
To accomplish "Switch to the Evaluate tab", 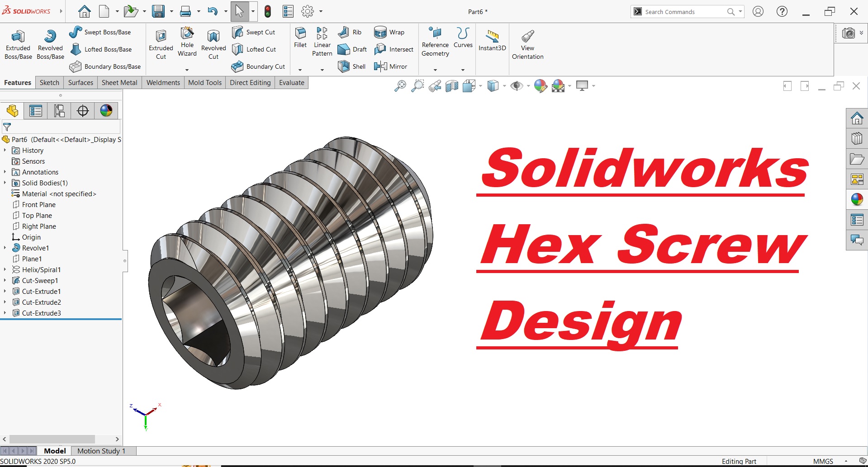I will tap(292, 83).
